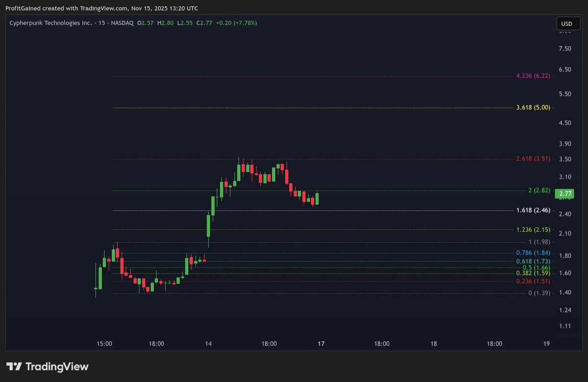588x382 pixels.
Task: Click the 3.90 price axis value
Action: tap(564, 144)
